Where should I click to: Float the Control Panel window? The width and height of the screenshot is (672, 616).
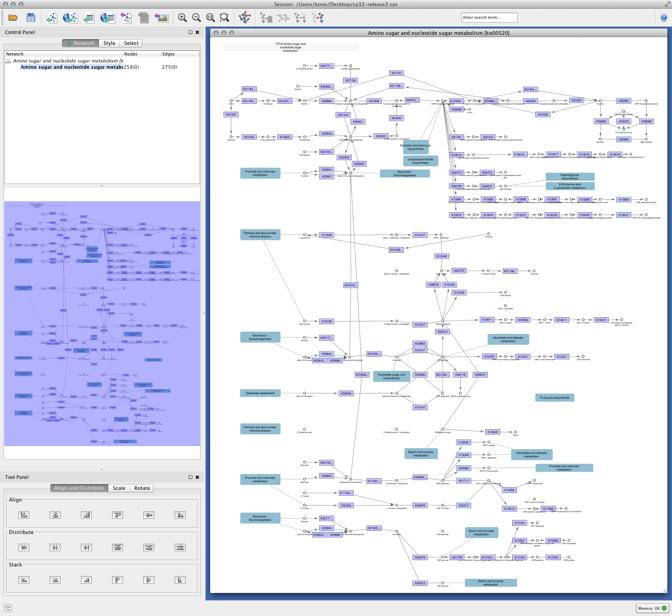click(191, 32)
